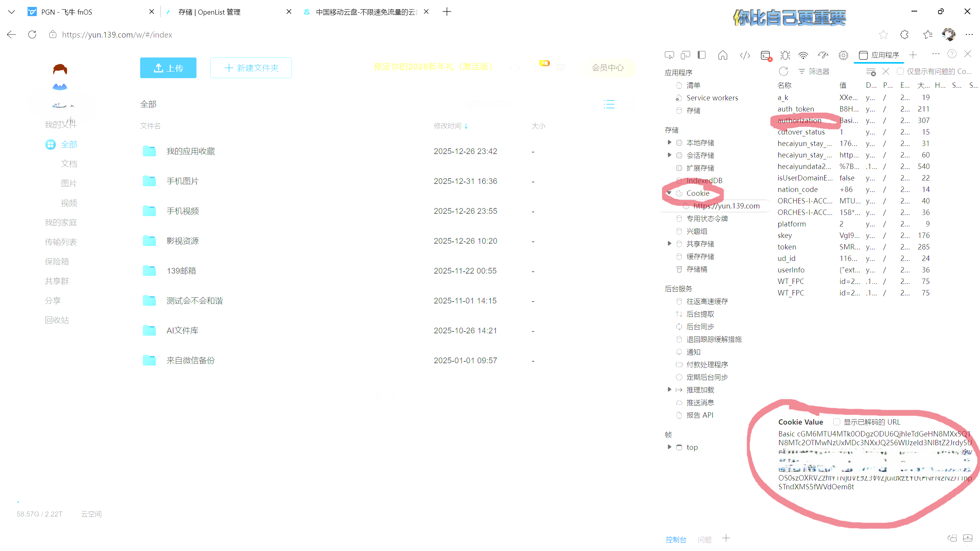Click the blue 上传 upload button

click(168, 68)
